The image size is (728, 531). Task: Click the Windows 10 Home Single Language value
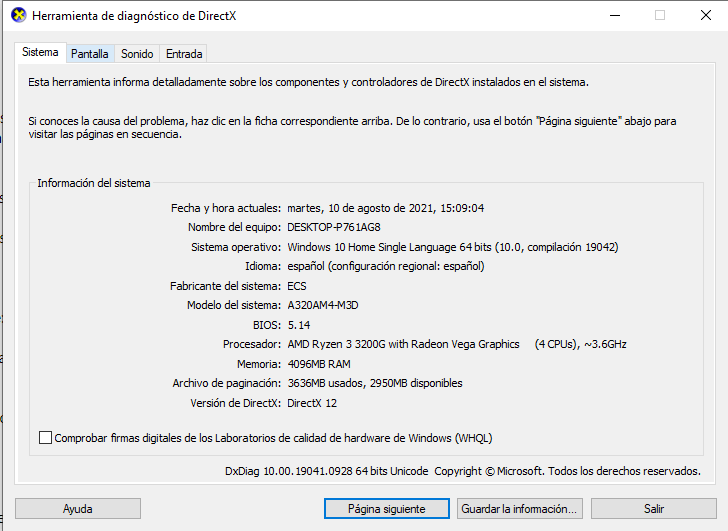click(453, 247)
